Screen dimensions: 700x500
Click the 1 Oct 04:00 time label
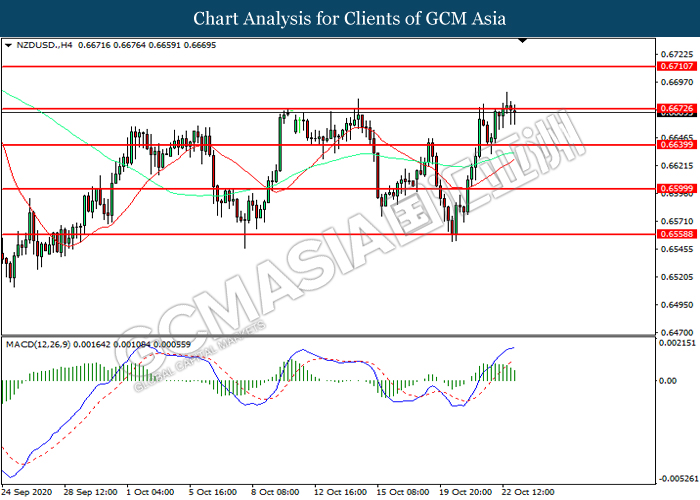[x=150, y=492]
